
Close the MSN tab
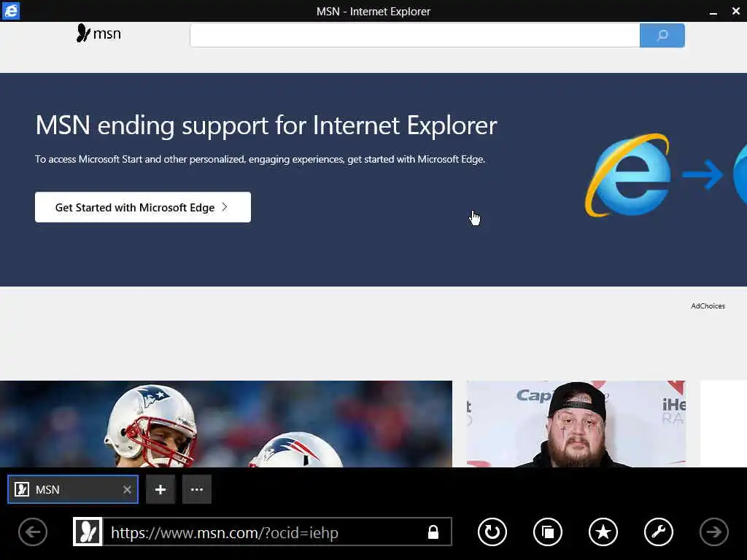pos(127,489)
